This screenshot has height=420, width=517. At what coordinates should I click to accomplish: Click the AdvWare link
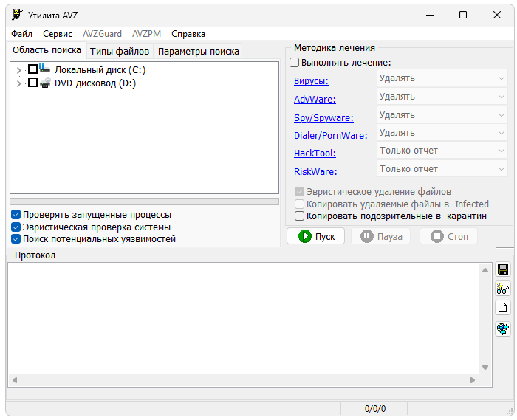pyautogui.click(x=315, y=100)
